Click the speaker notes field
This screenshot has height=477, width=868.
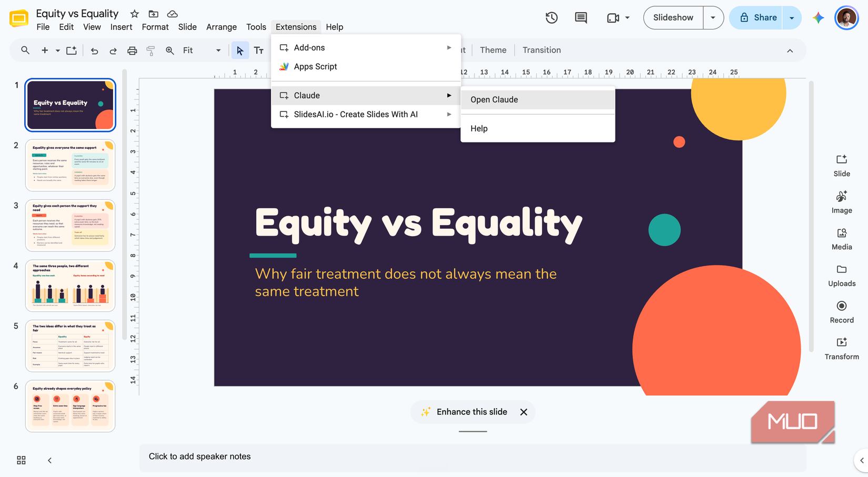point(472,456)
